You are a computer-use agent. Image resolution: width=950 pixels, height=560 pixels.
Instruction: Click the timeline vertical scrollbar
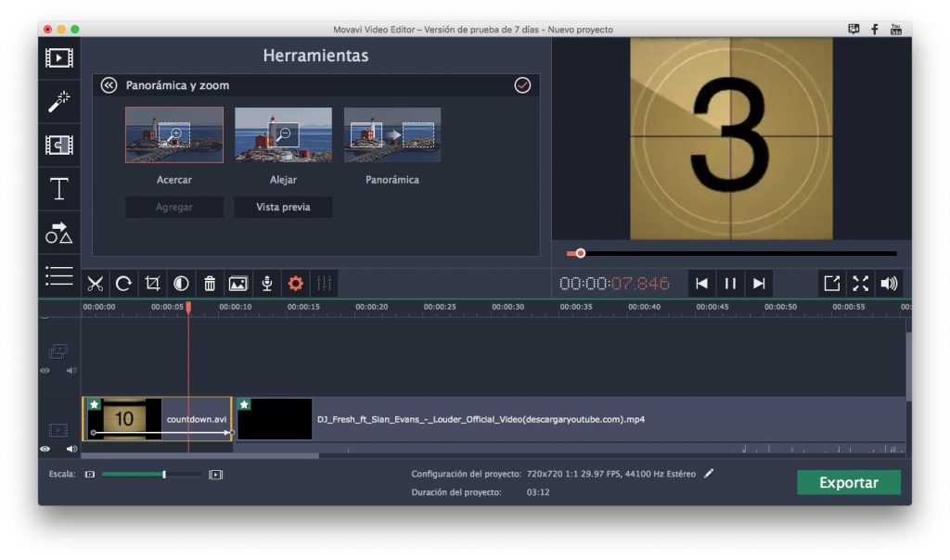point(909,367)
